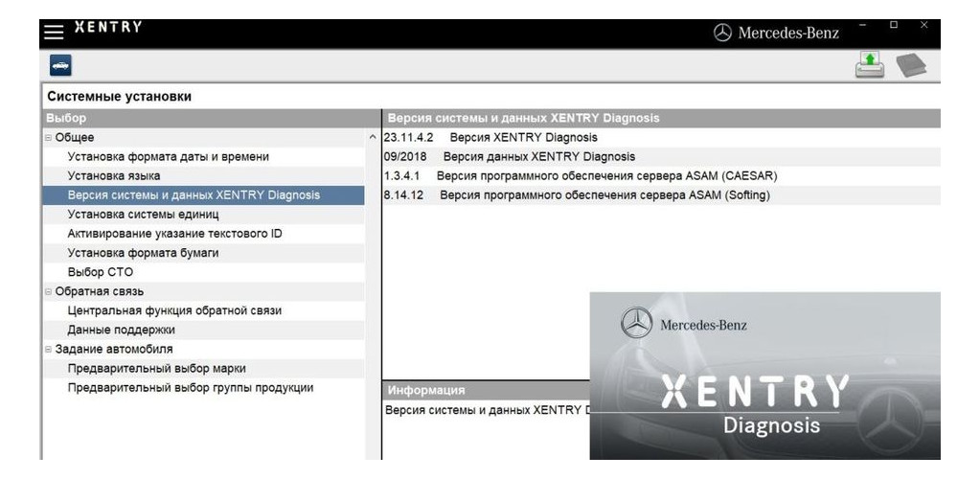This screenshot has height=479, width=980.
Task: Collapse the Общее tree group
Action: (x=48, y=138)
